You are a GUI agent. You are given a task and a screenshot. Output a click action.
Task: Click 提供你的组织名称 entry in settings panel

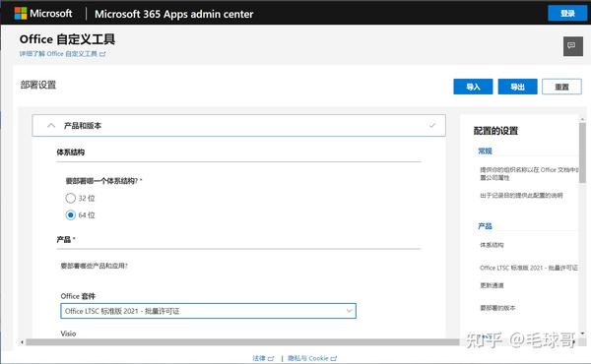528,173
